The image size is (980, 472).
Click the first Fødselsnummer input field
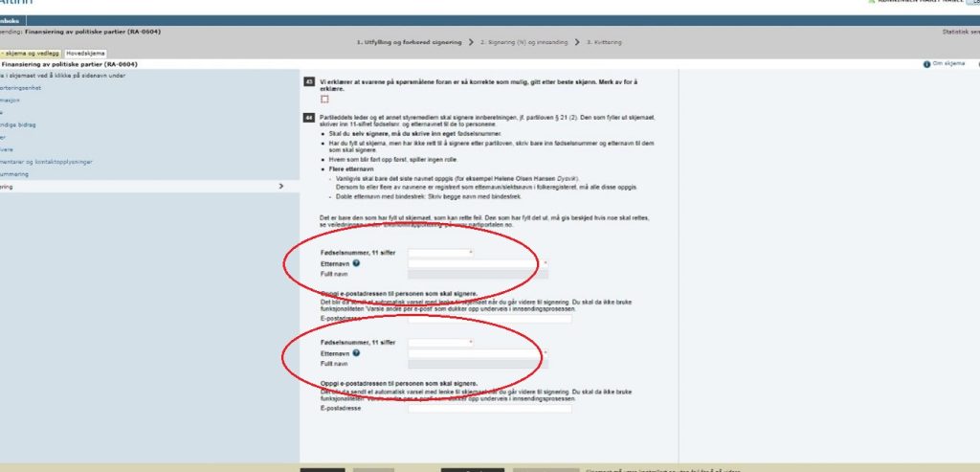(439, 252)
